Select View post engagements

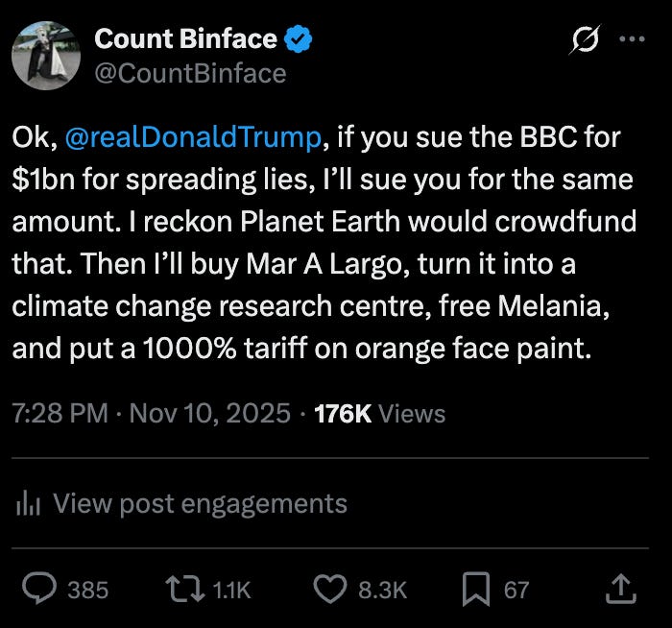pos(200,503)
